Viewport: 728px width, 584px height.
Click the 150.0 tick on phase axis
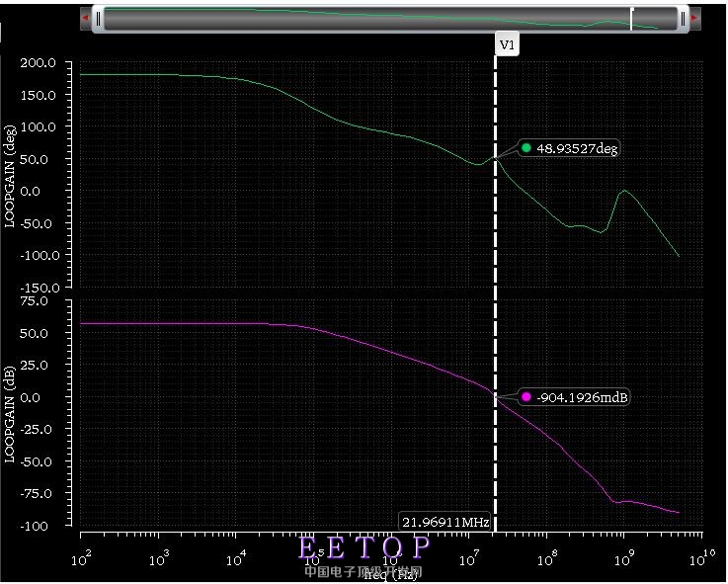tap(39, 95)
